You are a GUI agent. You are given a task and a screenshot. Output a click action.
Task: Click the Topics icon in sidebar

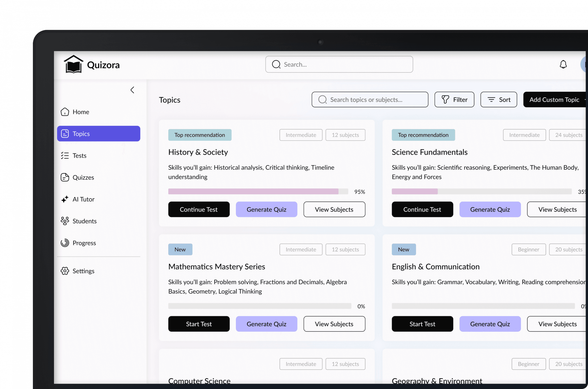[x=65, y=134]
